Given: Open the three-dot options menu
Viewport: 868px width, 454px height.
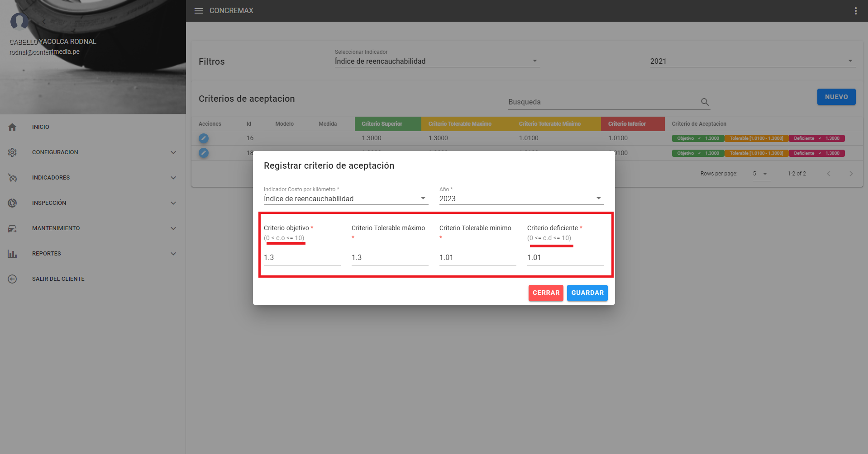Looking at the screenshot, I should pos(855,11).
